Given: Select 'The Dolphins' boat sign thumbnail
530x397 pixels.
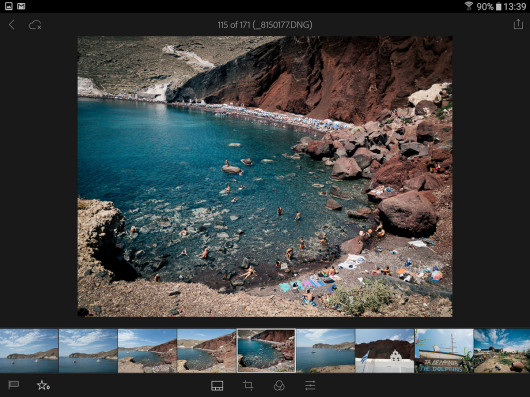Looking at the screenshot, I should [444, 351].
